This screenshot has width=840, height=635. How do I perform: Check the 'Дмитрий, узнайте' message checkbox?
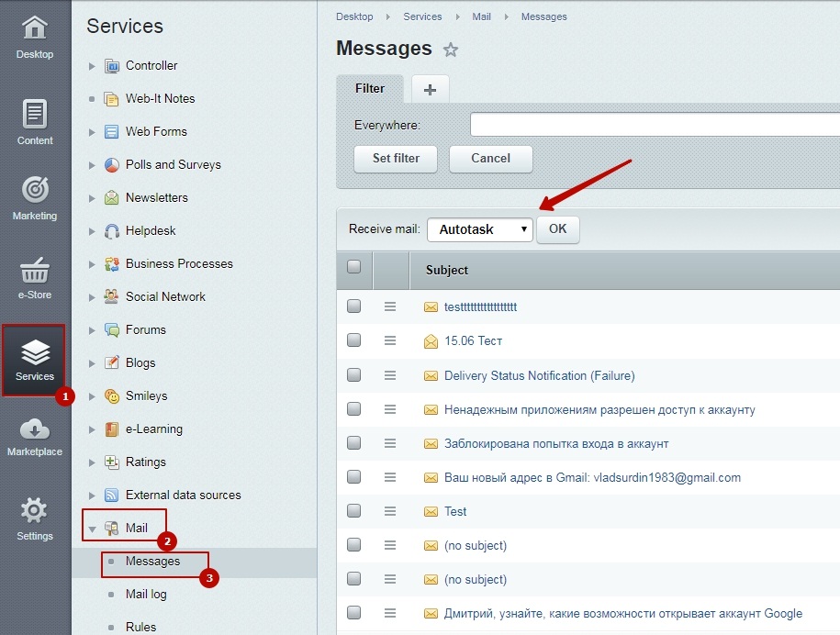coord(353,612)
